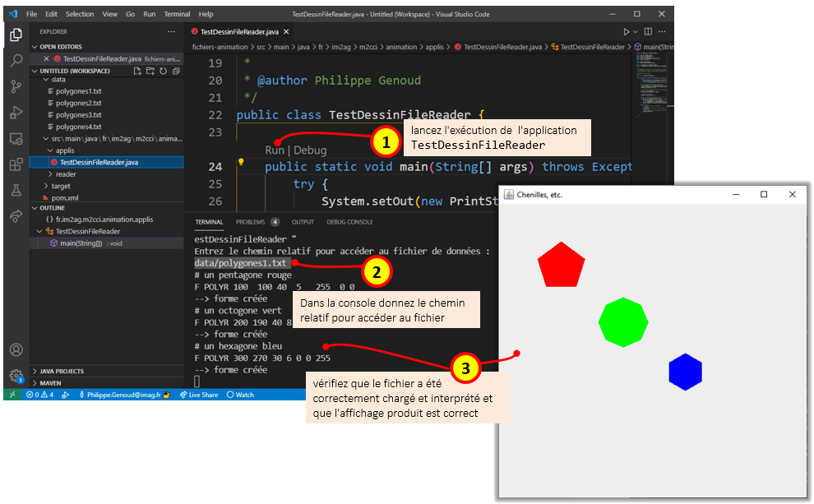Open the Accounts icon in activity bar
The width and height of the screenshot is (814, 504).
coord(16,350)
